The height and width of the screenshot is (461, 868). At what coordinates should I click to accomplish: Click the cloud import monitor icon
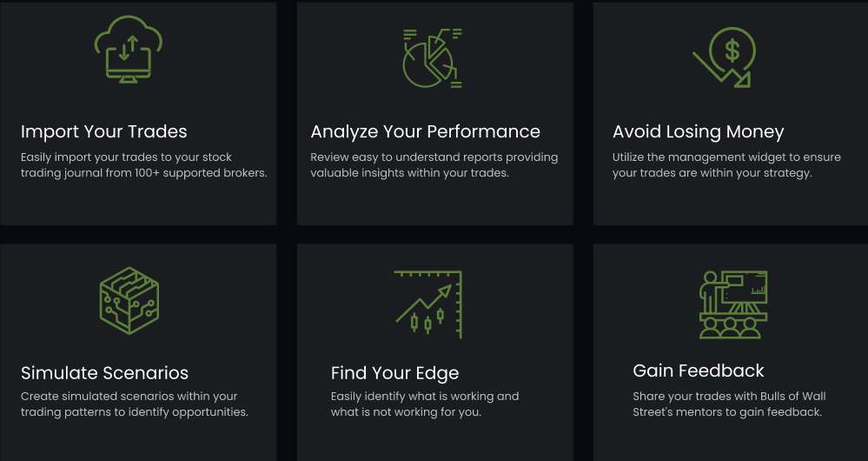coord(129,50)
